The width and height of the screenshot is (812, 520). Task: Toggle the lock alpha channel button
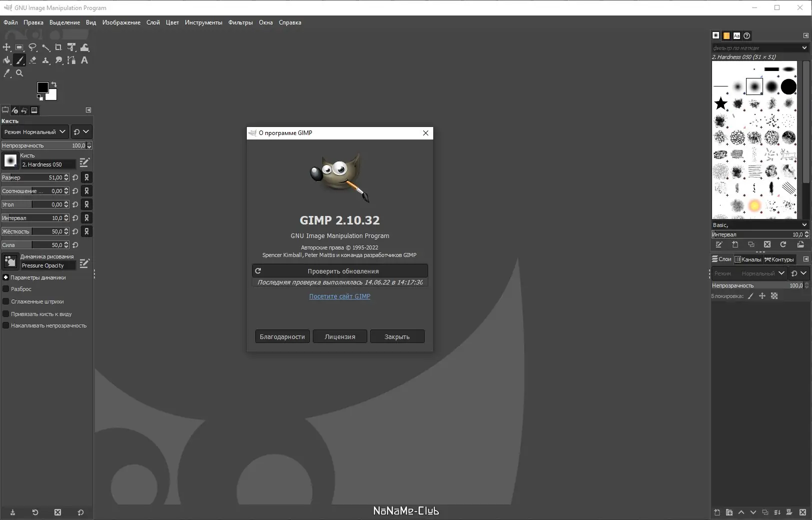tap(774, 296)
